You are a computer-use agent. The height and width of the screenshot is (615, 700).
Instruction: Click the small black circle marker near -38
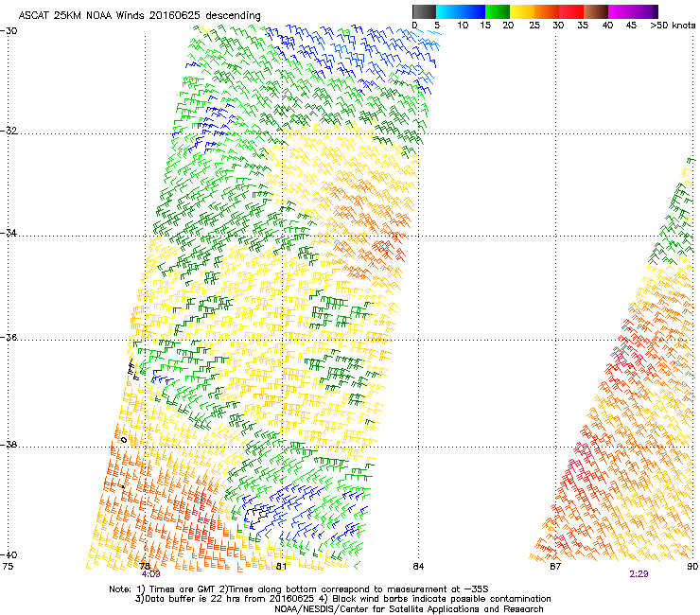pos(124,440)
